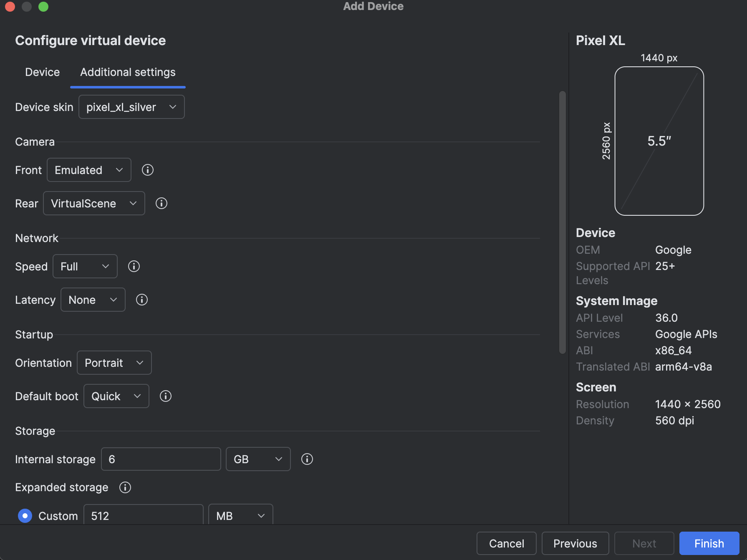Click the 'x86_64' ABI value
Viewport: 747px width, 560px height.
[674, 351]
